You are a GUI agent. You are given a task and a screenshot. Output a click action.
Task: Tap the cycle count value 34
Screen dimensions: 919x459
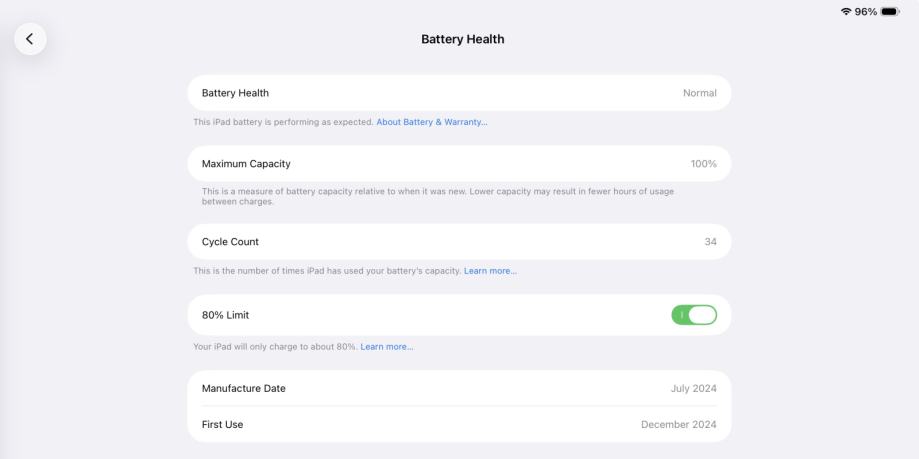click(x=710, y=242)
